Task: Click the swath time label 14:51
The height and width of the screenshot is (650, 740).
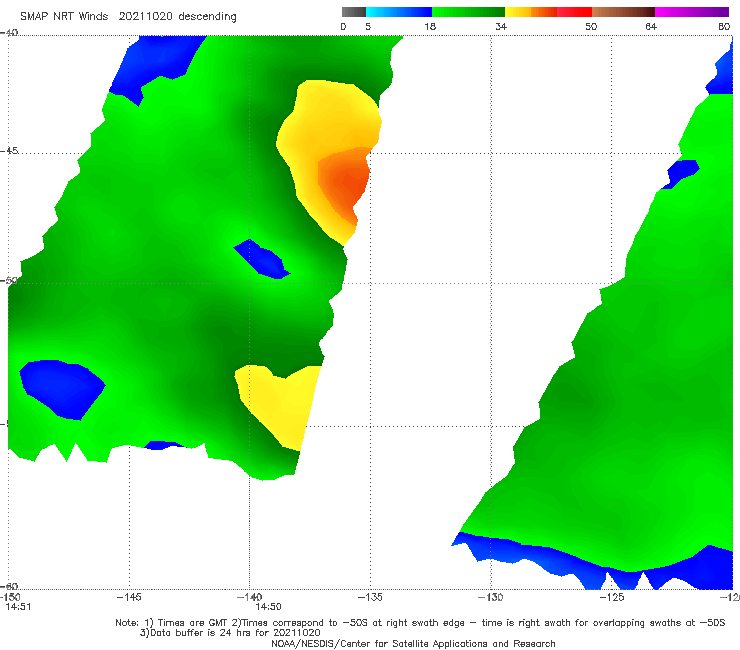Action: (x=18, y=607)
